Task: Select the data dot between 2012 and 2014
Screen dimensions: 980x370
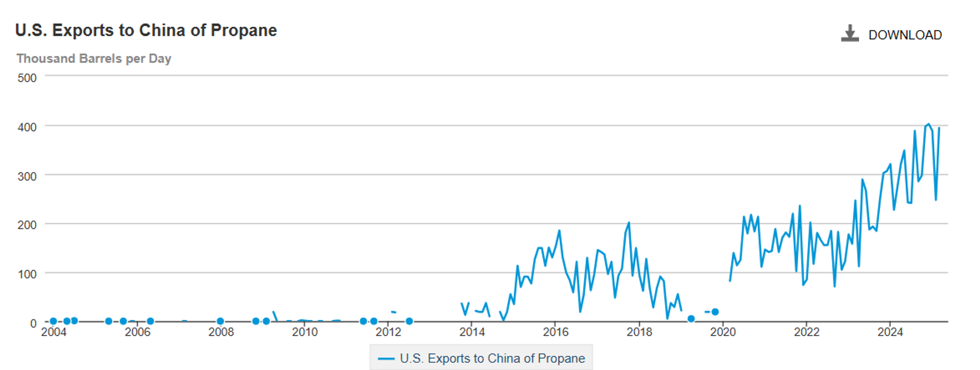Action: pos(409,321)
